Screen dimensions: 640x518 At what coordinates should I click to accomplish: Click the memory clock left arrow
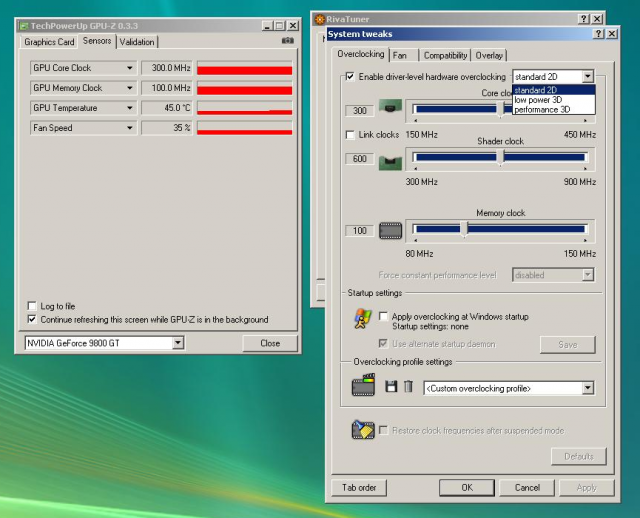pos(416,240)
